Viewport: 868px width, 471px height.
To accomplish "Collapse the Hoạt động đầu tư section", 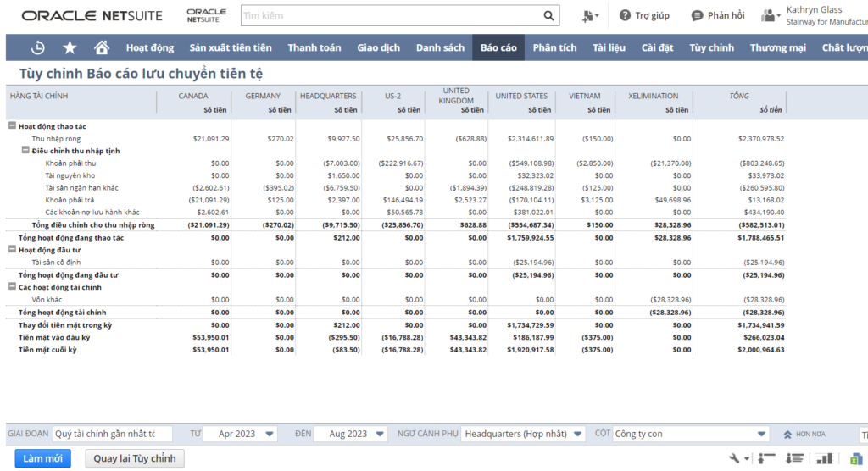I will tap(12, 250).
